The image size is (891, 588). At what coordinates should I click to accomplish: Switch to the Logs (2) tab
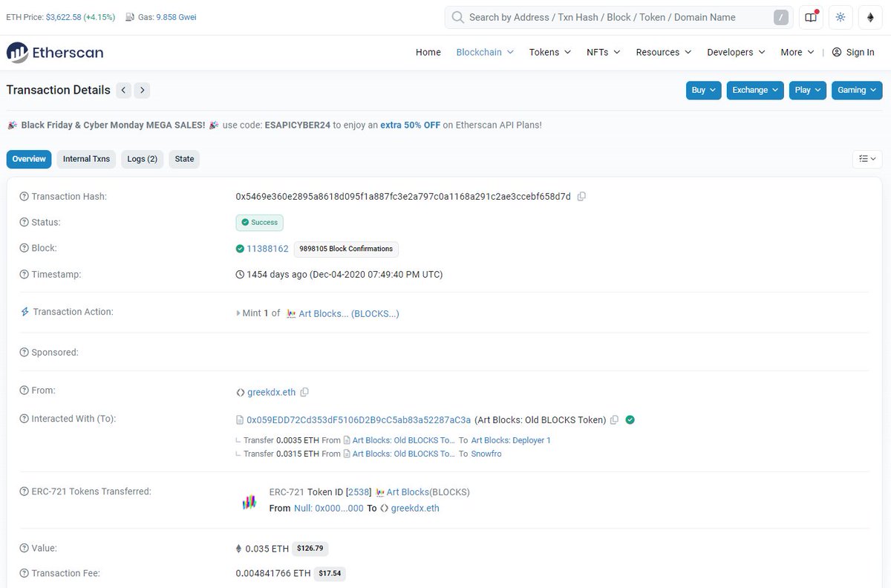[142, 159]
